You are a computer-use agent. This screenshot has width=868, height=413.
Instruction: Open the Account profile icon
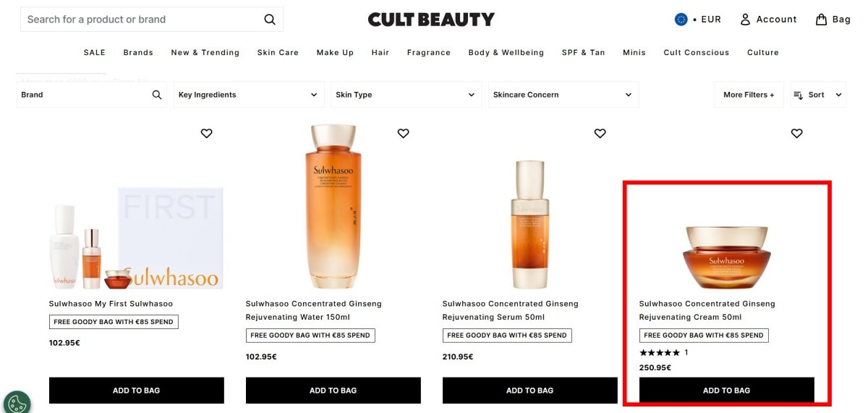tap(745, 20)
